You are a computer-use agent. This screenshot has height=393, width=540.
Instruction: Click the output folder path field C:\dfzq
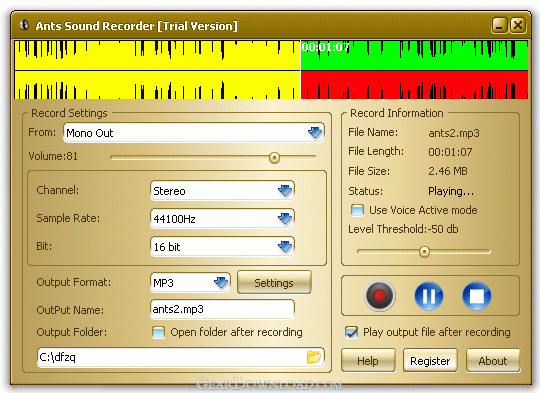pos(180,357)
